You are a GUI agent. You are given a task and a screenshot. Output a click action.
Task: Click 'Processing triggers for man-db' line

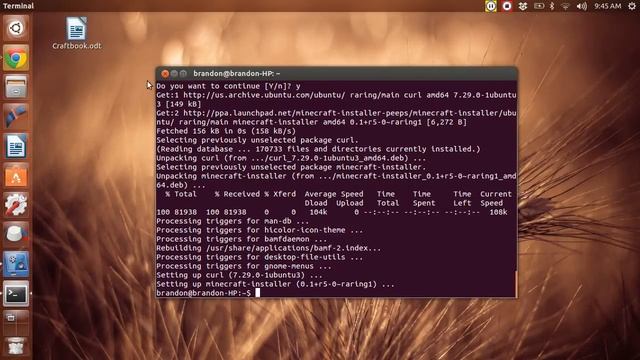tap(233, 221)
